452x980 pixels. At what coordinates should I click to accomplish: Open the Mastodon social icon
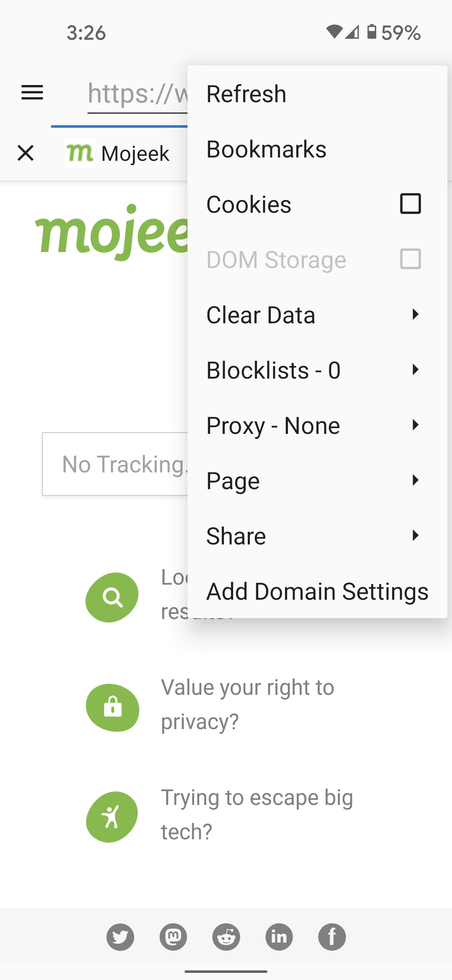(173, 937)
